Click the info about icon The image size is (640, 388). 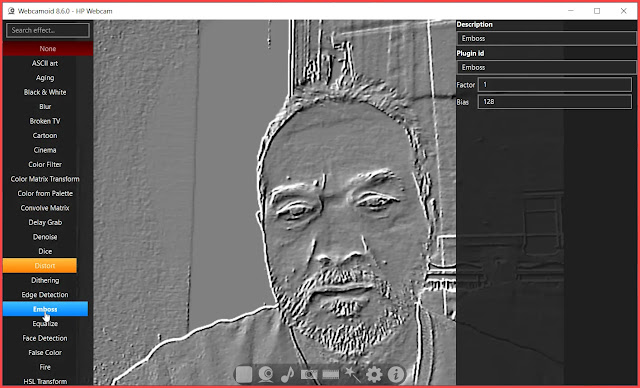click(x=396, y=374)
